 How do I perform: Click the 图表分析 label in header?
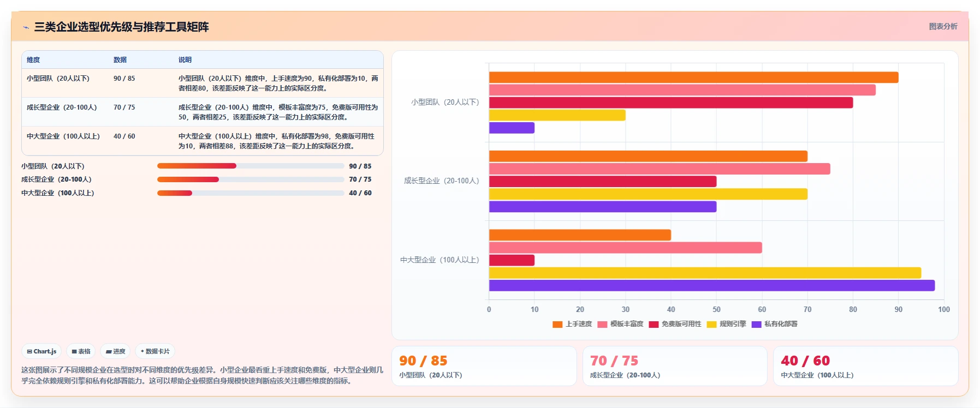click(943, 26)
